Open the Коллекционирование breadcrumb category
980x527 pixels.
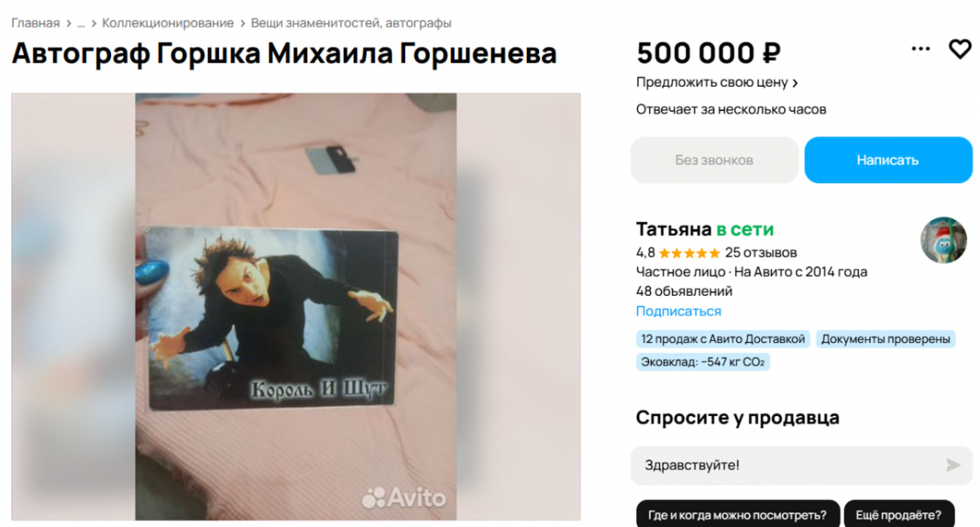point(167,23)
